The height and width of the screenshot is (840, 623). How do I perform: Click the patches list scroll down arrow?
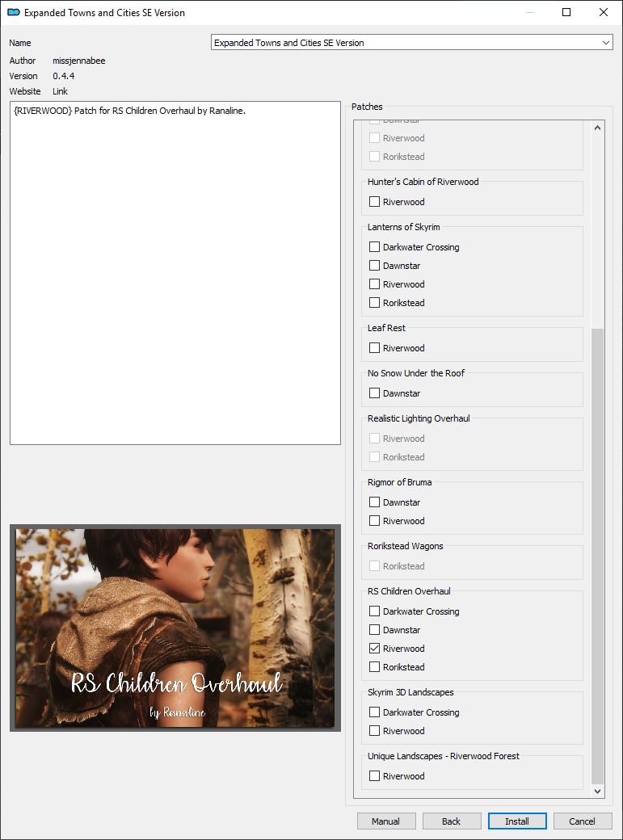tap(597, 792)
